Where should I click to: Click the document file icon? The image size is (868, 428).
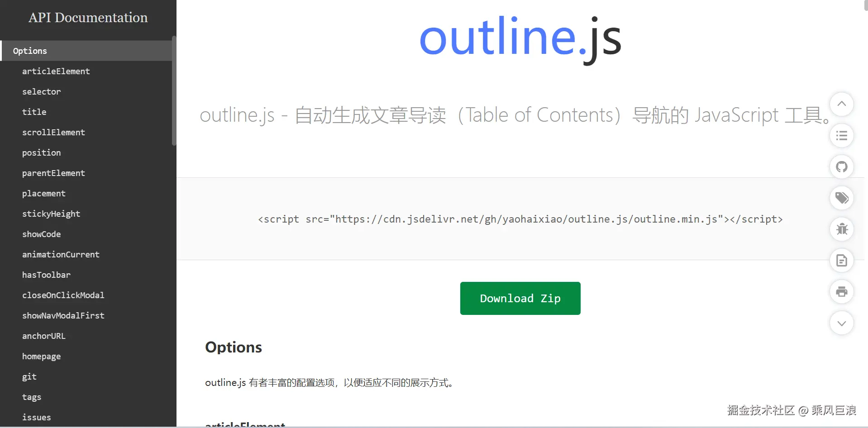(x=841, y=261)
